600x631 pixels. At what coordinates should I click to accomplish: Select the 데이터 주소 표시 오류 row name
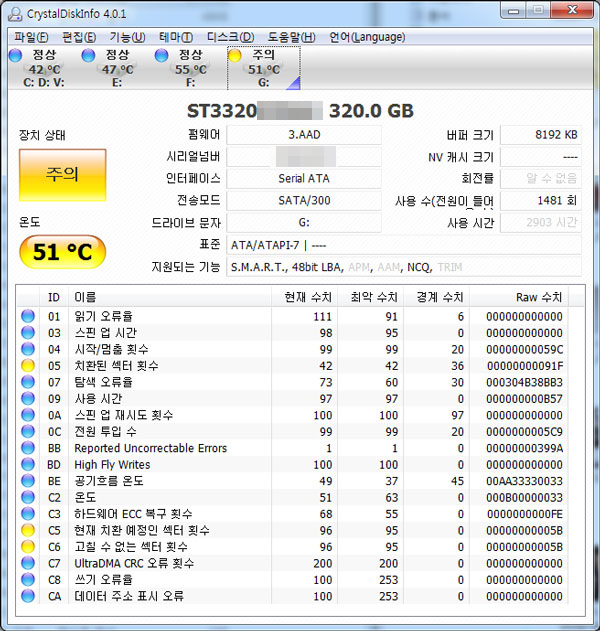coord(129,596)
